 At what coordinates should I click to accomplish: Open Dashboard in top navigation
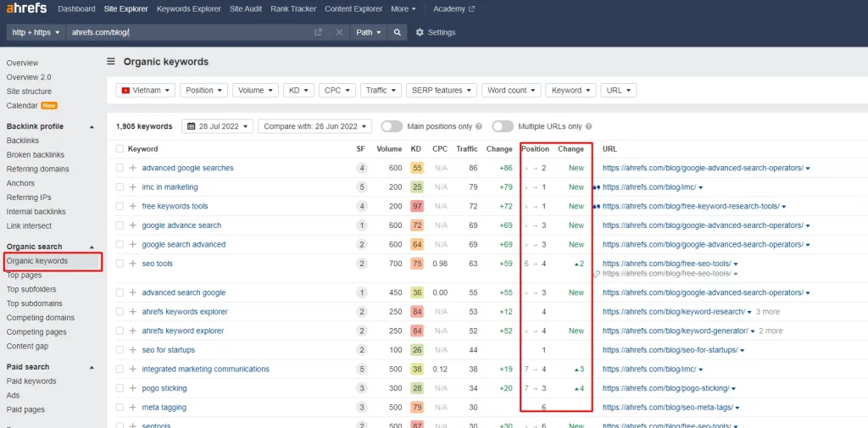pos(76,8)
